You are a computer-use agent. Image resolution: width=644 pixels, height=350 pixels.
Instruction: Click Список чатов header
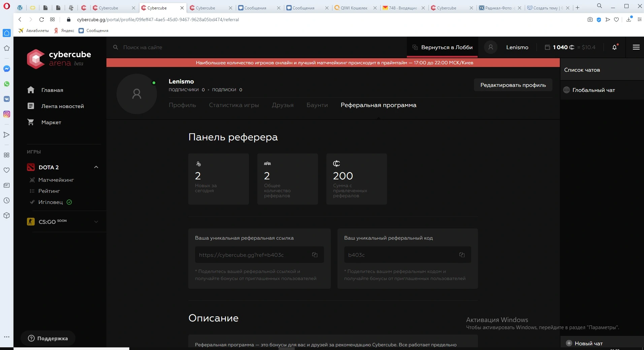pos(582,70)
